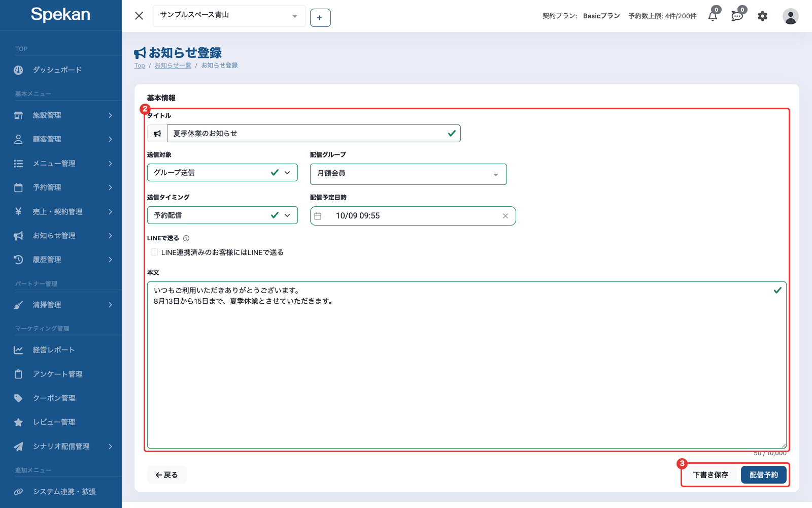Image resolution: width=812 pixels, height=508 pixels.
Task: Open the settings gear icon
Action: click(762, 16)
